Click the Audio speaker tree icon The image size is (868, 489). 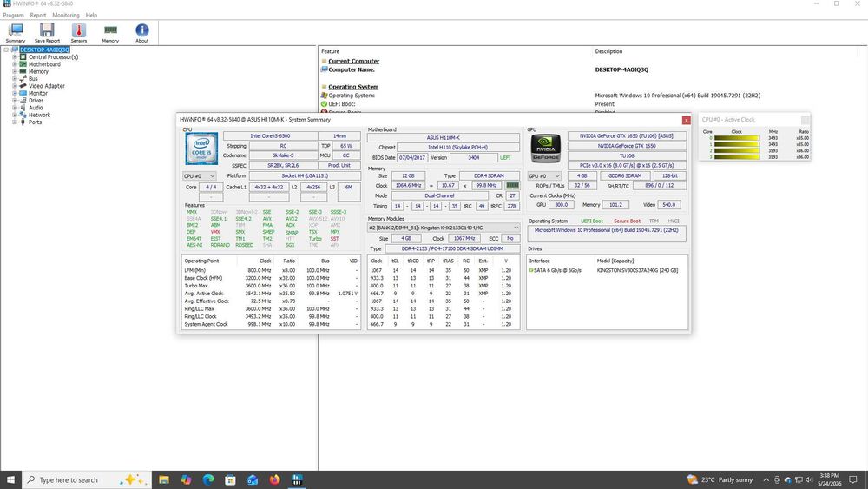pyautogui.click(x=23, y=108)
